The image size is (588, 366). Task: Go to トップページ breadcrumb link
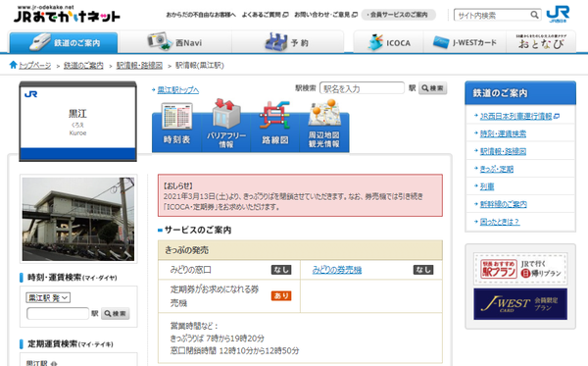click(35, 66)
